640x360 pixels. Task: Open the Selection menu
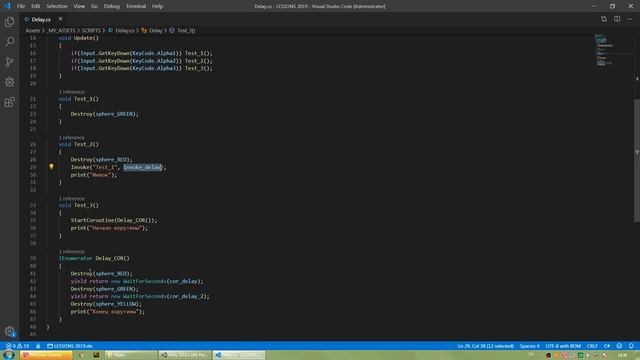point(57,6)
